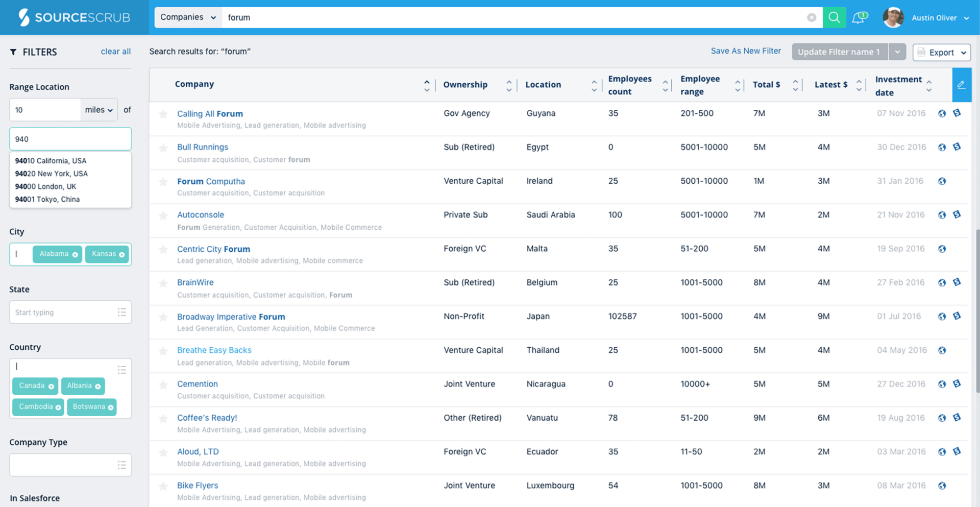Sort by Company column
Screen dimensions: 980x507
(x=427, y=85)
